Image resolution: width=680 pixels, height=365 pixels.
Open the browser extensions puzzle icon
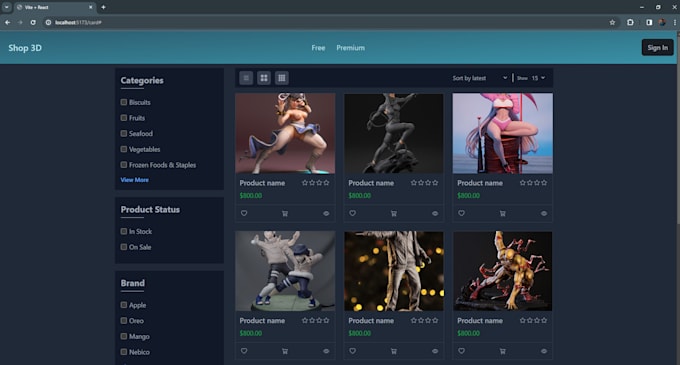pos(630,22)
